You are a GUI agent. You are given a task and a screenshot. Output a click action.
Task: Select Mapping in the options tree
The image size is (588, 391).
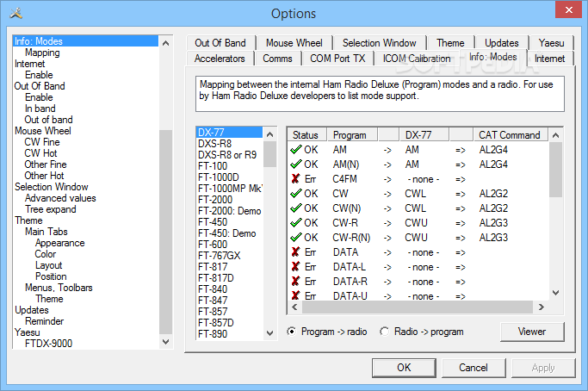(42, 53)
